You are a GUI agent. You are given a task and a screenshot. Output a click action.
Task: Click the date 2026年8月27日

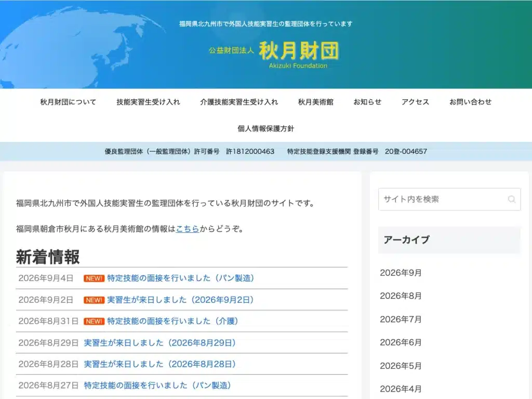48,385
